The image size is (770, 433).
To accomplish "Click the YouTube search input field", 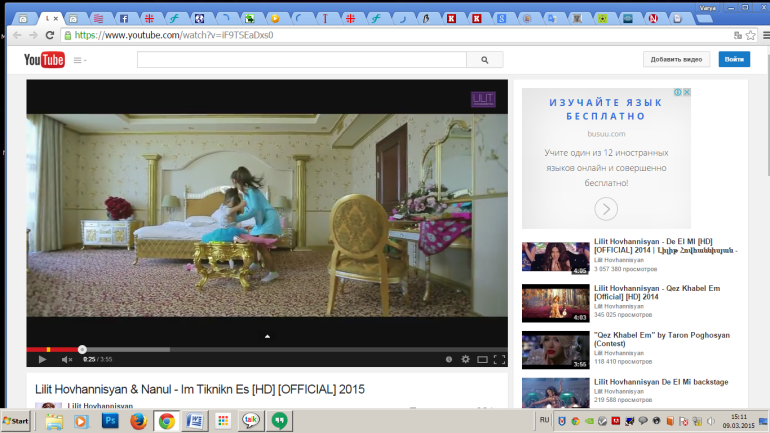I will coord(302,59).
